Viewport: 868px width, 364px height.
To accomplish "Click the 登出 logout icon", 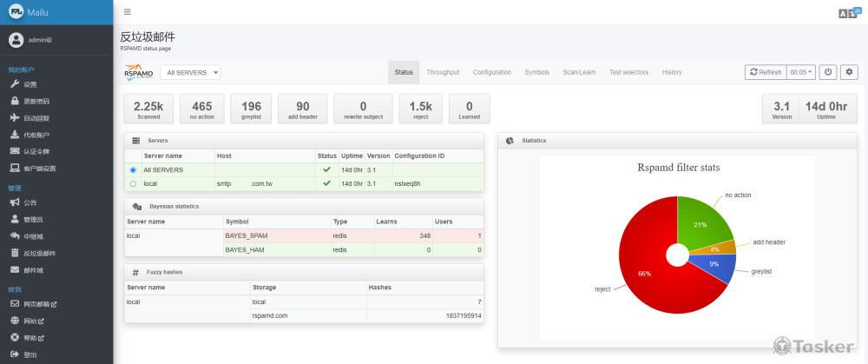I will 15,354.
